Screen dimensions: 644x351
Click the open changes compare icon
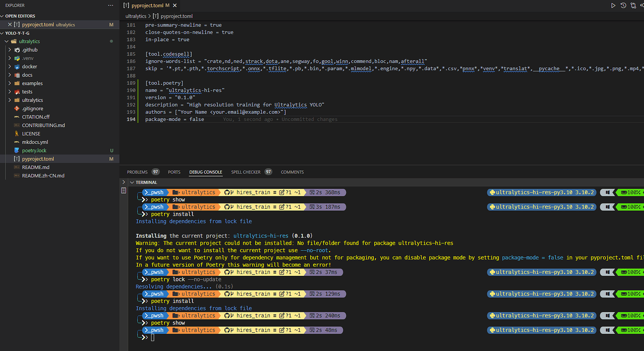[x=633, y=6]
